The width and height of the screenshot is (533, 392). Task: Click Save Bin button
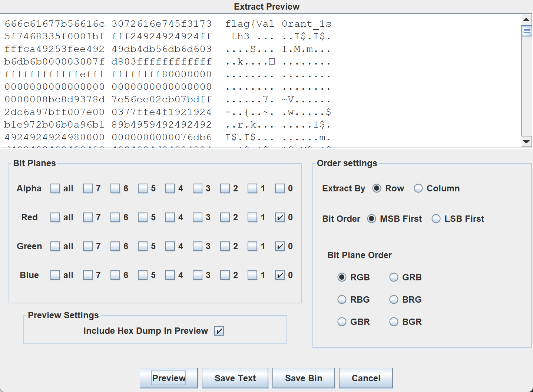[x=304, y=378]
